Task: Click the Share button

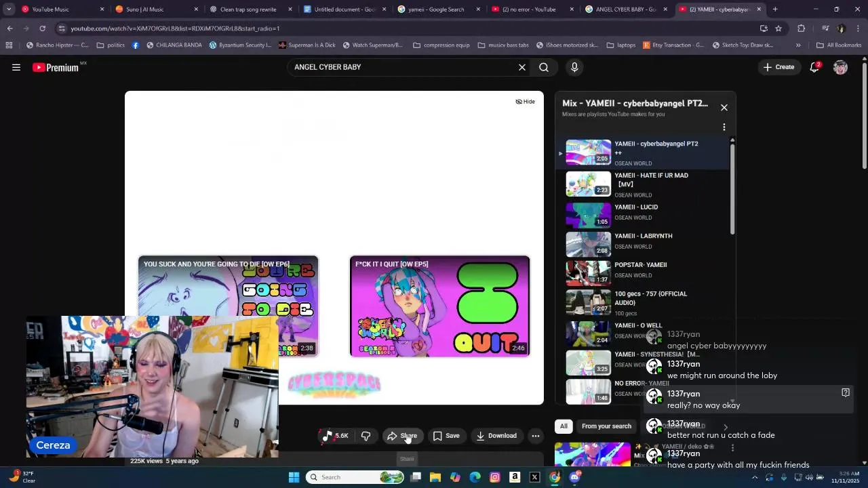Action: pyautogui.click(x=402, y=436)
